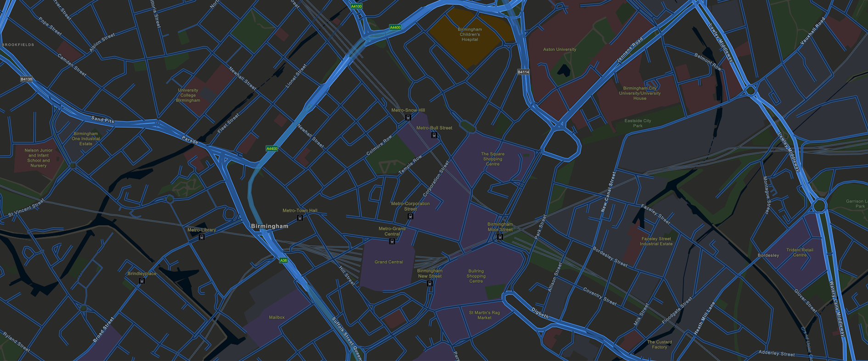The width and height of the screenshot is (868, 361).
Task: Click the Mailbox label
Action: (x=277, y=317)
